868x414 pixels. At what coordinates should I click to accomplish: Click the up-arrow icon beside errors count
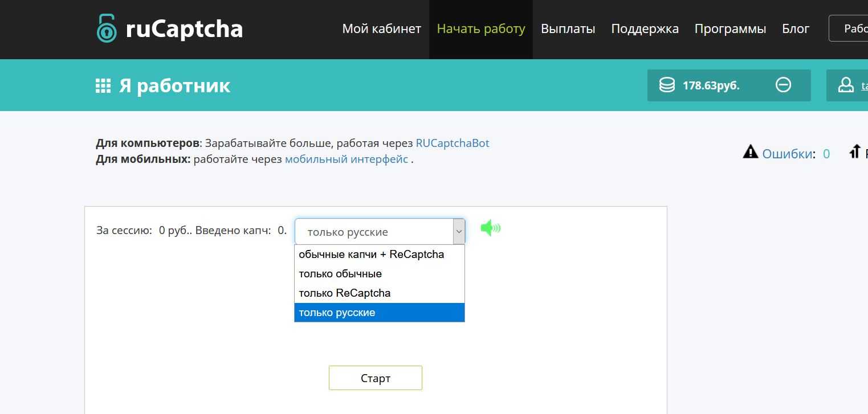click(854, 151)
